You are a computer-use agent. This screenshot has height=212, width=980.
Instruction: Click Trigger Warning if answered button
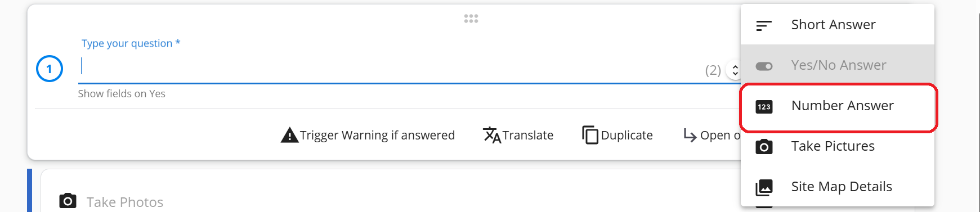tap(368, 135)
